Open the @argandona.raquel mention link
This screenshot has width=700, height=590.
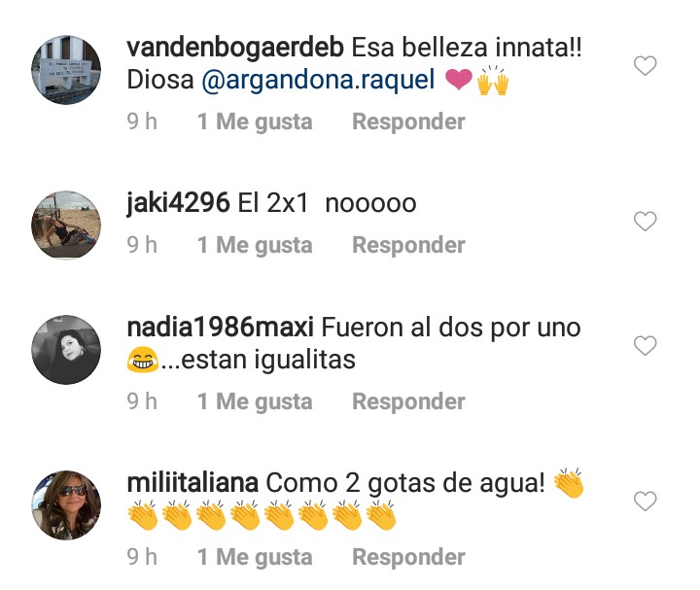coord(318,81)
